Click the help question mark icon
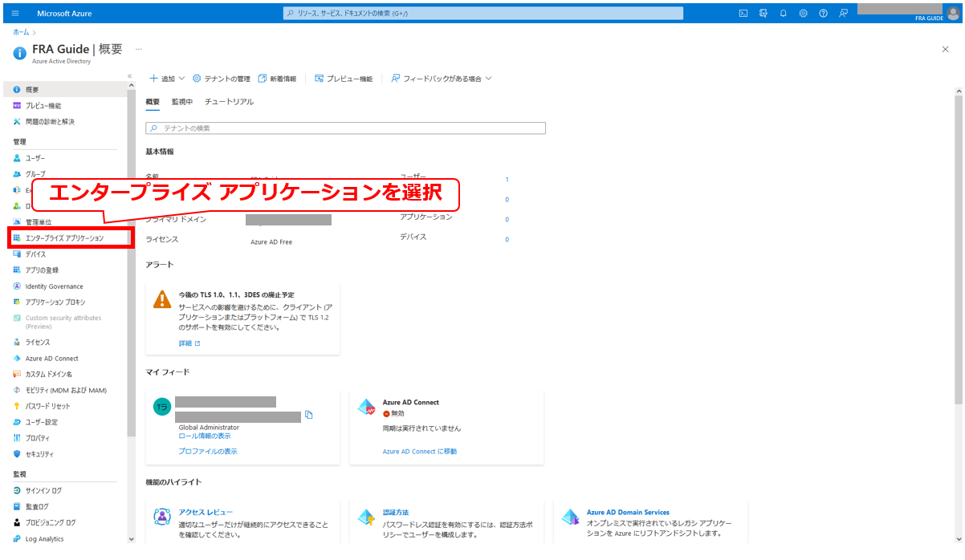The height and width of the screenshot is (560, 965). click(x=823, y=14)
